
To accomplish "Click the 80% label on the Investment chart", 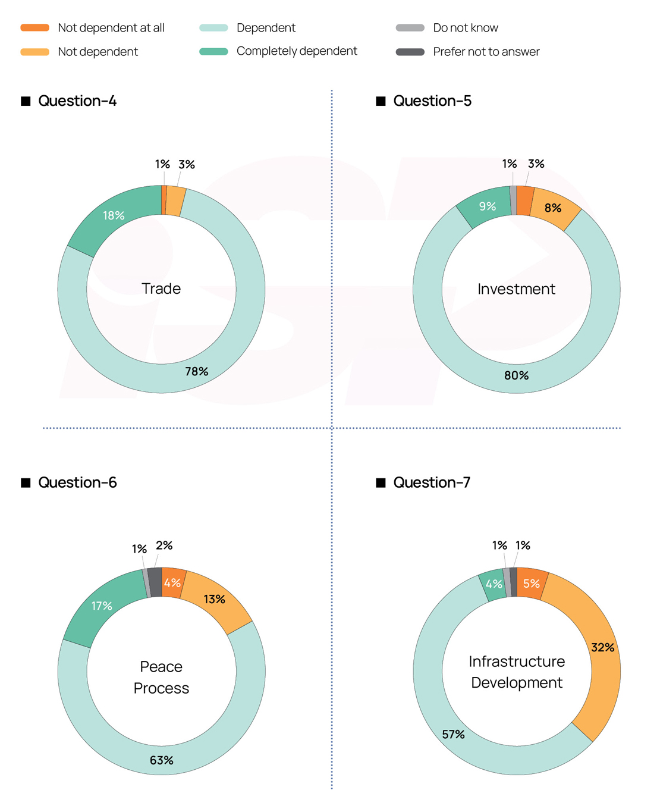I will (x=516, y=375).
